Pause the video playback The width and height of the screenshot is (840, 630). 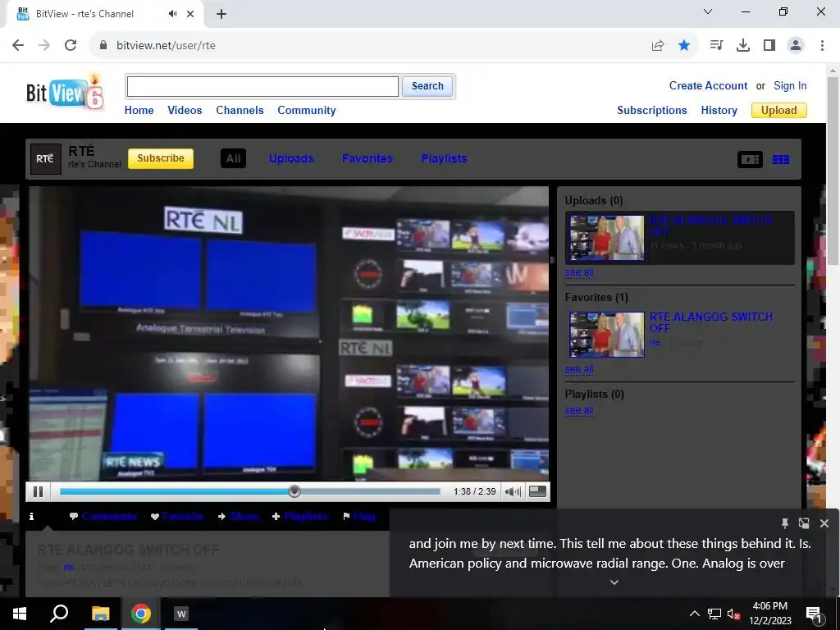[38, 491]
